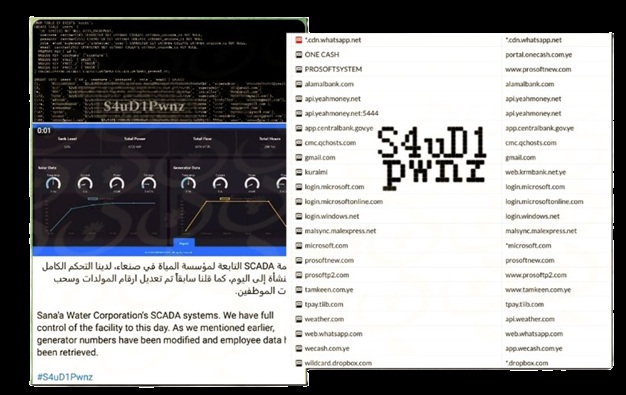Click the red icon beside *.cdn.whatsapp.net

pyautogui.click(x=299, y=40)
